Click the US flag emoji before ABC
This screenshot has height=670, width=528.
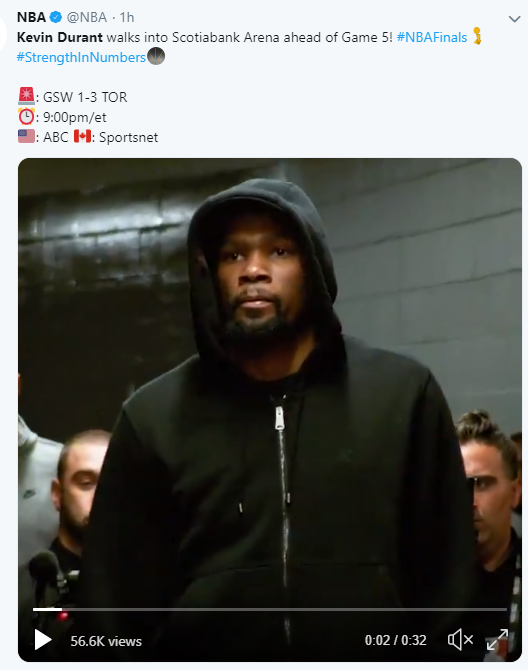tap(26, 137)
